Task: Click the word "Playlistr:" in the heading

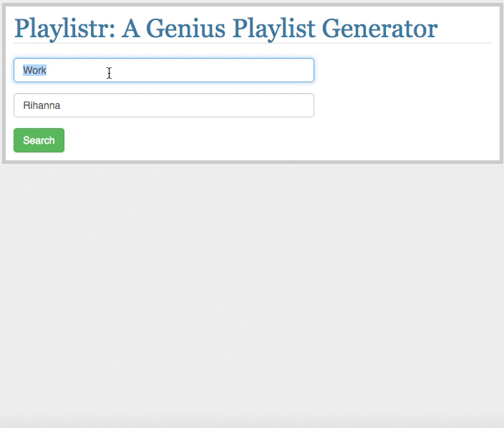Action: [x=64, y=29]
